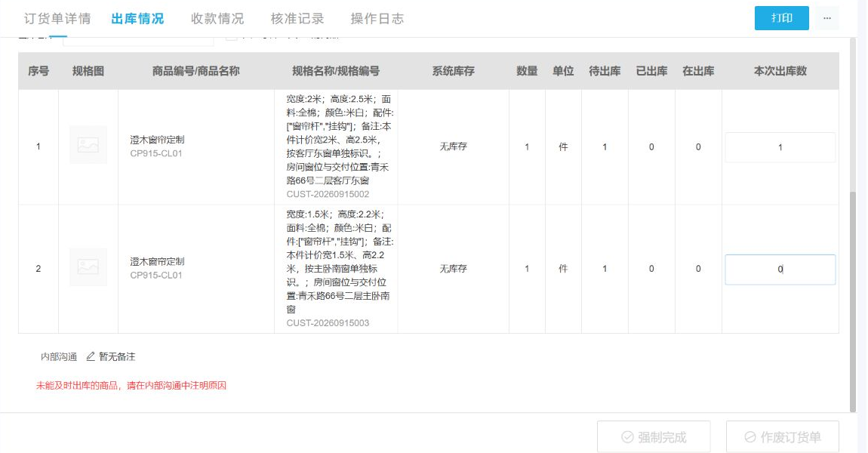The height and width of the screenshot is (453, 868).
Task: Click the 本次出库数 column header
Action: click(x=780, y=71)
